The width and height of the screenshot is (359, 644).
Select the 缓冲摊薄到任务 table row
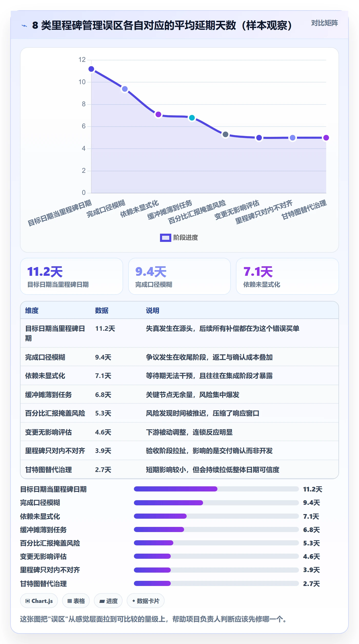pyautogui.click(x=180, y=394)
